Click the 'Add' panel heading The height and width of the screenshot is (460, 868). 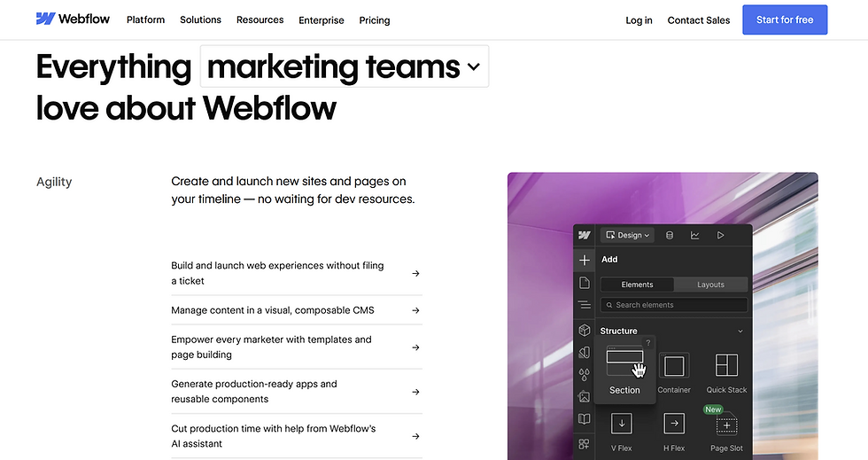tap(609, 260)
